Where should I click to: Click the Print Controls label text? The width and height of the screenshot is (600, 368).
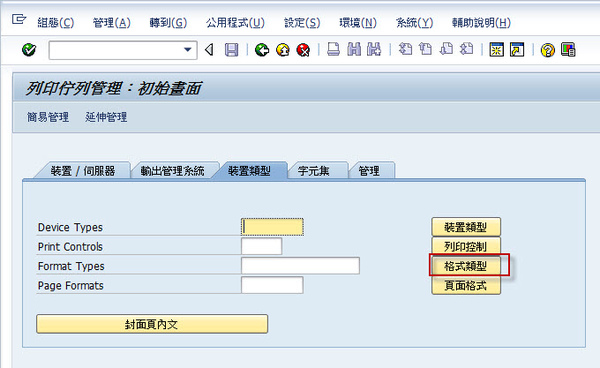[x=70, y=247]
